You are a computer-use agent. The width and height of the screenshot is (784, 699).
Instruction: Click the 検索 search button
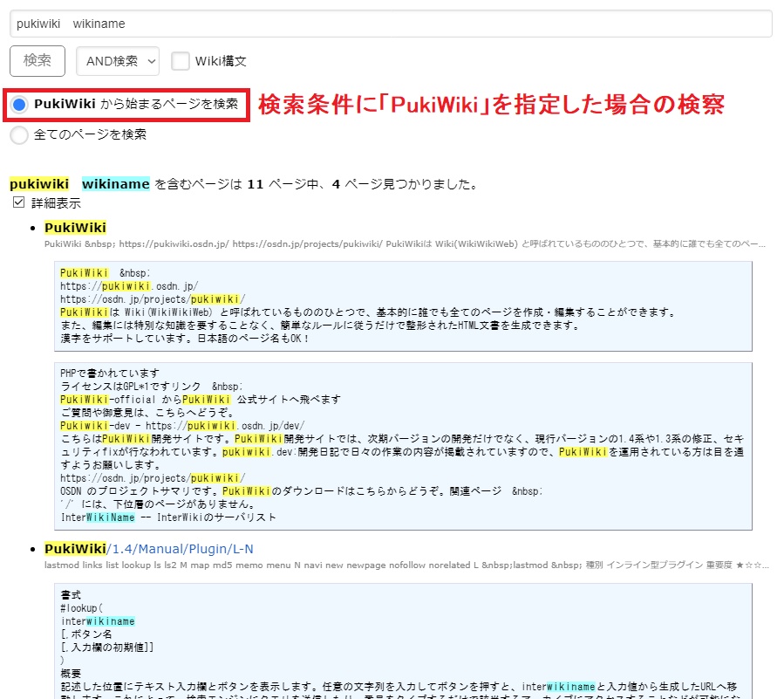pyautogui.click(x=37, y=60)
